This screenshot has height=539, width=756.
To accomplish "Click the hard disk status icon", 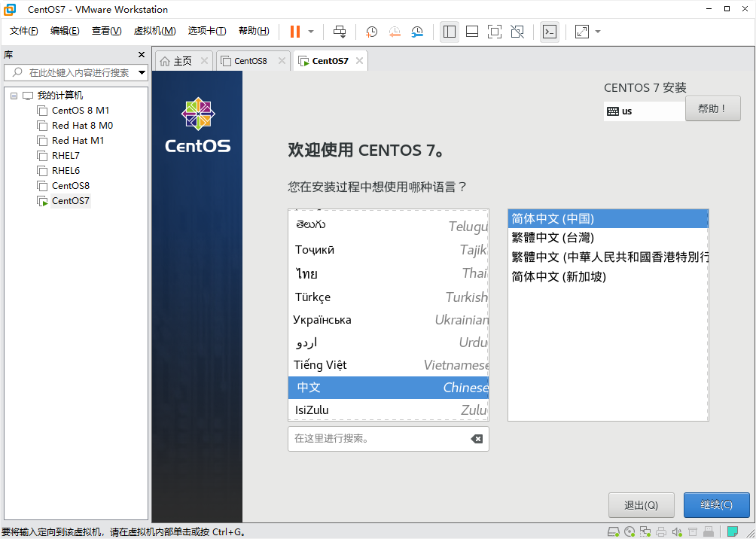I will point(613,532).
